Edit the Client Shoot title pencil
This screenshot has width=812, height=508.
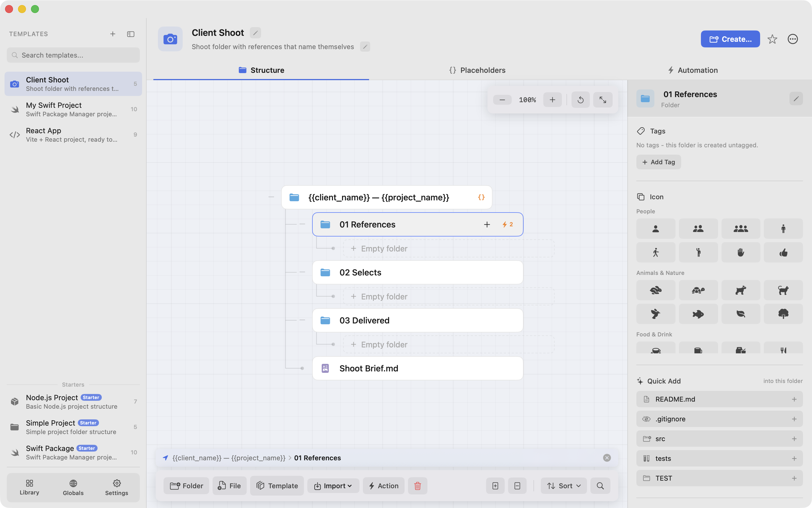(x=255, y=32)
